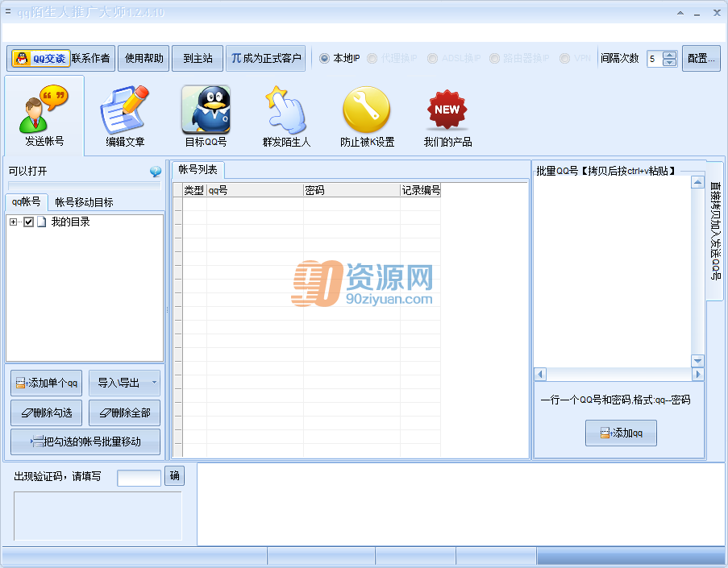Click the 间隔次数 number field
The width and height of the screenshot is (728, 568).
pyautogui.click(x=655, y=59)
